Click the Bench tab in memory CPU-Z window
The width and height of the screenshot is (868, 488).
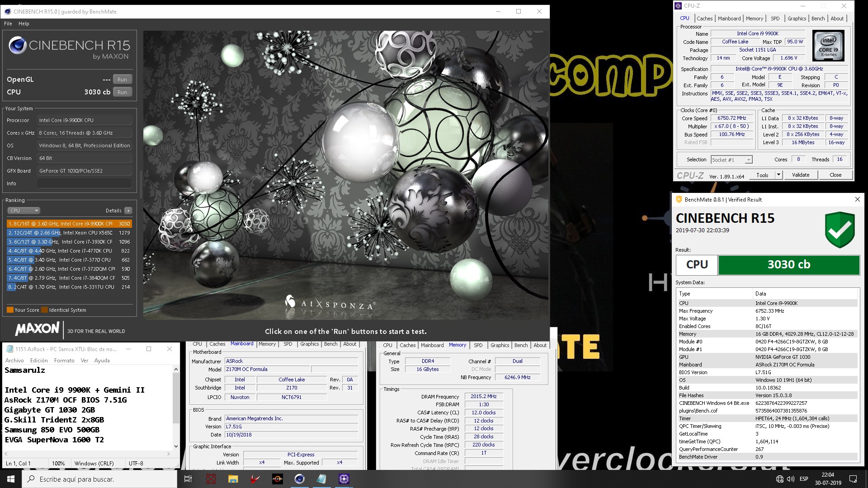pyautogui.click(x=521, y=345)
